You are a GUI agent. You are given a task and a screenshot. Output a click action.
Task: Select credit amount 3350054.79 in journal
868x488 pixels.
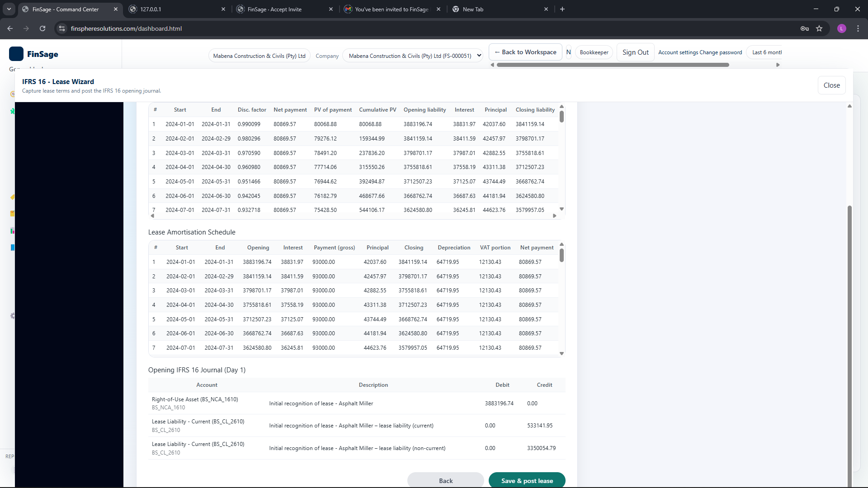pos(541,448)
